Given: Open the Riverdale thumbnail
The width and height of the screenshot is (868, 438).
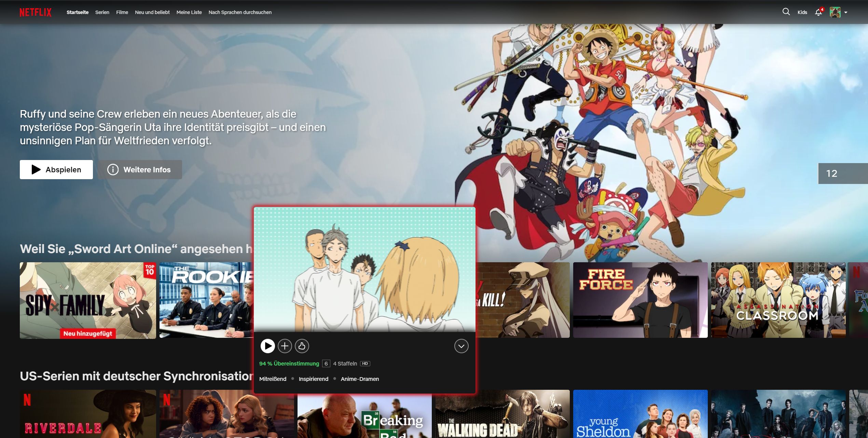Looking at the screenshot, I should tap(88, 414).
